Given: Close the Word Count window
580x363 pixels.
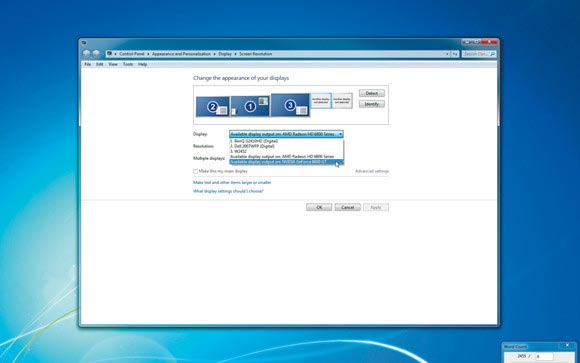Looking at the screenshot, I should [x=567, y=345].
